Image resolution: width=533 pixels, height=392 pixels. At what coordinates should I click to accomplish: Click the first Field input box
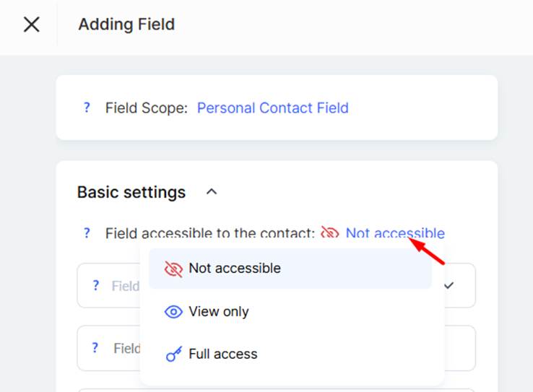(x=276, y=285)
